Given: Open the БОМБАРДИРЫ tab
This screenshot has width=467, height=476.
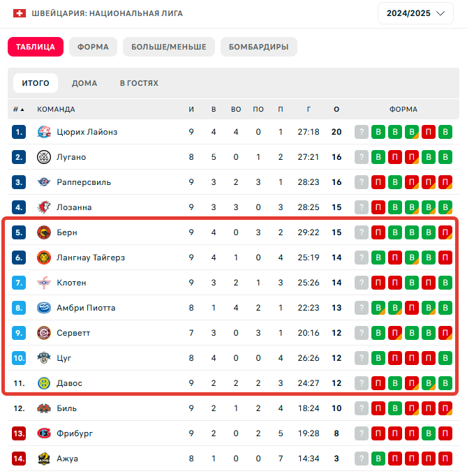Looking at the screenshot, I should coord(259,47).
